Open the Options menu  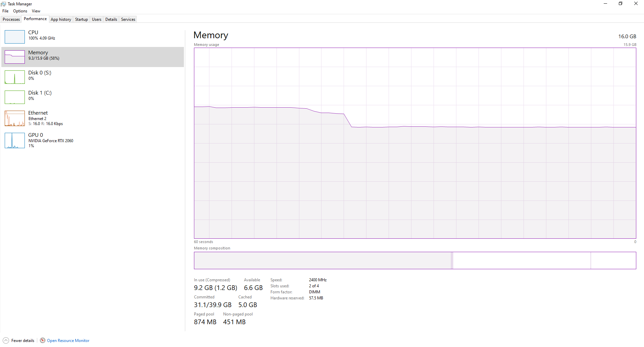[x=20, y=11]
